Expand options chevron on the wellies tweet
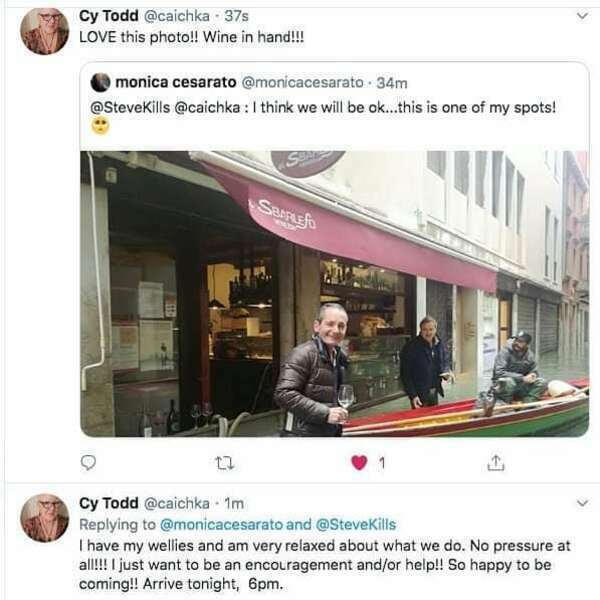600x600 pixels. pyautogui.click(x=582, y=503)
